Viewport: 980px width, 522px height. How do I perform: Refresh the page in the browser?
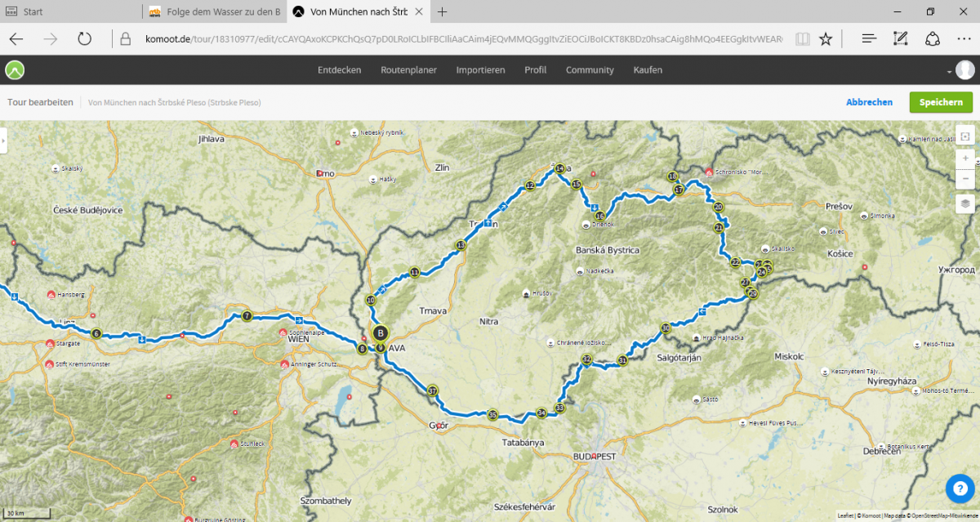tap(84, 38)
